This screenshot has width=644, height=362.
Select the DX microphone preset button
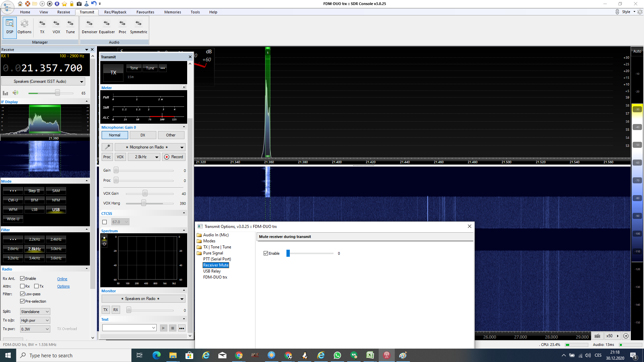click(x=143, y=135)
